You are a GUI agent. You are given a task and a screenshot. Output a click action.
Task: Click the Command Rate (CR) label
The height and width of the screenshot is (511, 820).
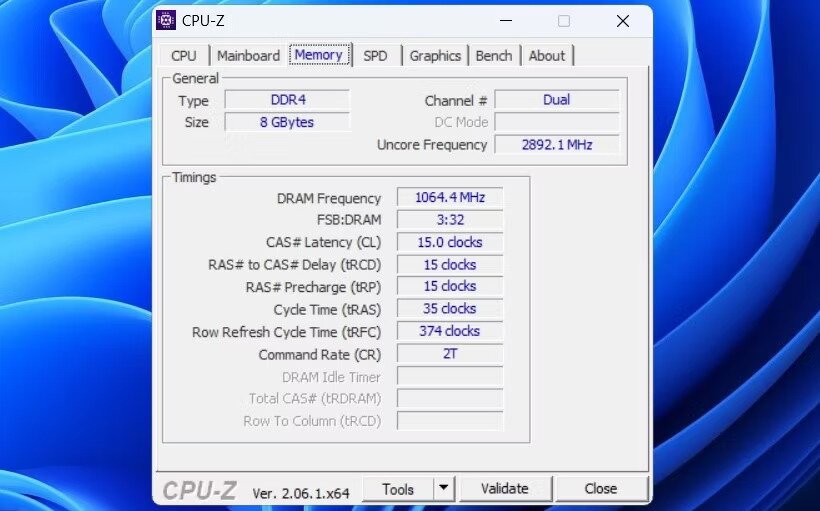click(320, 355)
